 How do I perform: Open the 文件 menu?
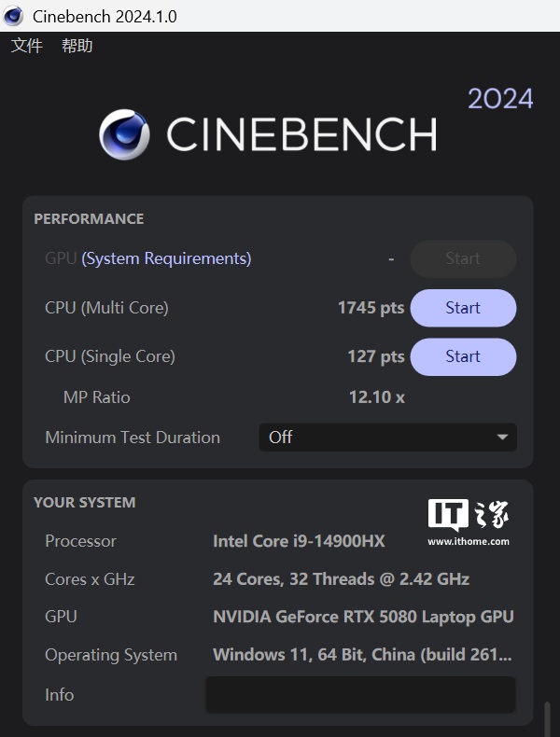click(x=26, y=46)
